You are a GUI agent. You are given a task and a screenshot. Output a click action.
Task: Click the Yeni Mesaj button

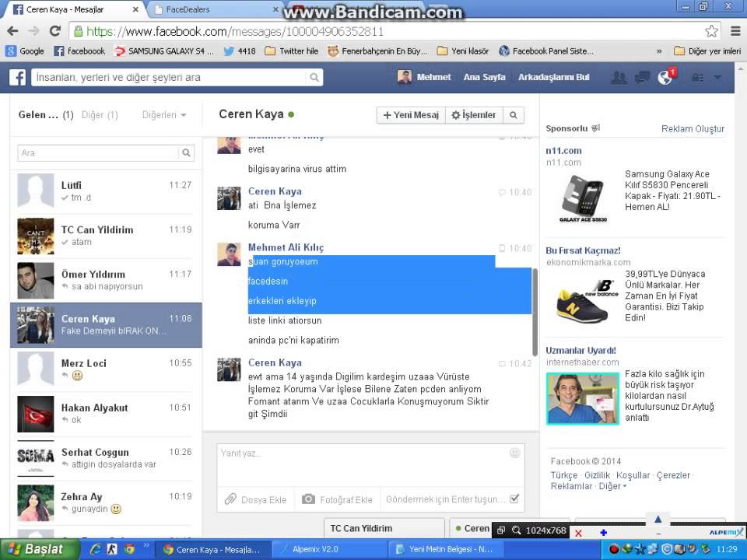(x=411, y=115)
